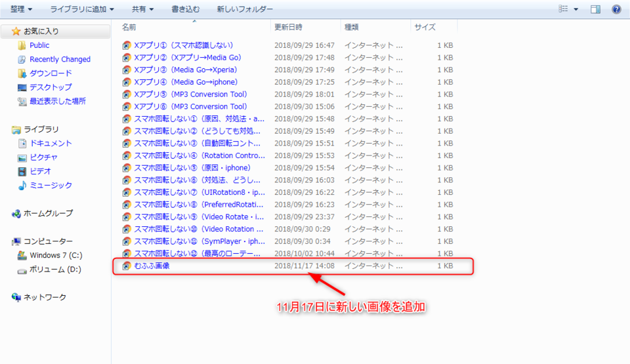Open the help icon
This screenshot has height=364, width=630.
click(x=616, y=9)
